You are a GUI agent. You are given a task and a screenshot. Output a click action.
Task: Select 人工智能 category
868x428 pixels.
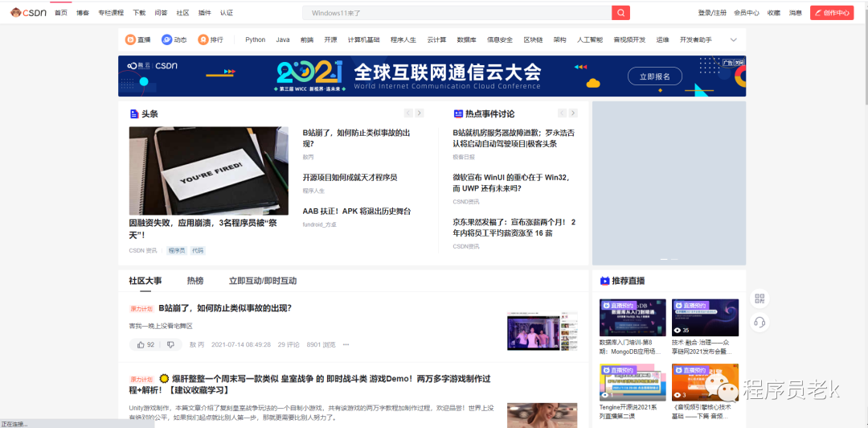(590, 40)
